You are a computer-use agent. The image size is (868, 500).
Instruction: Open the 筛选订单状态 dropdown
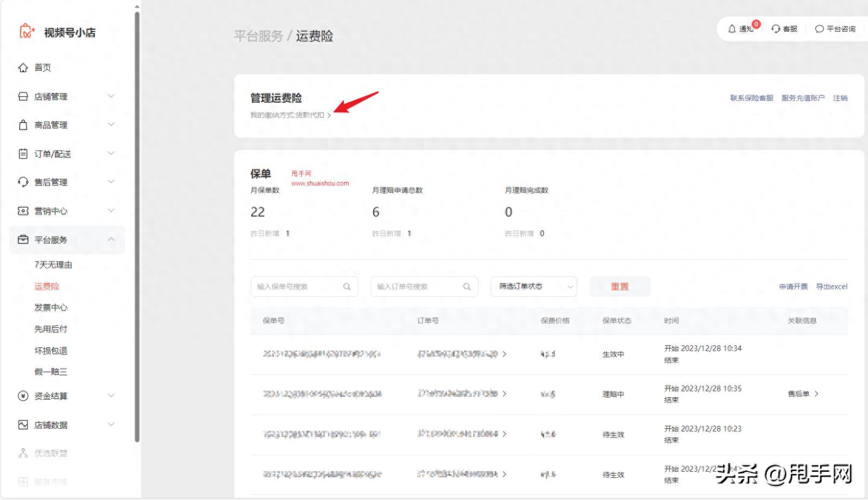(x=533, y=287)
